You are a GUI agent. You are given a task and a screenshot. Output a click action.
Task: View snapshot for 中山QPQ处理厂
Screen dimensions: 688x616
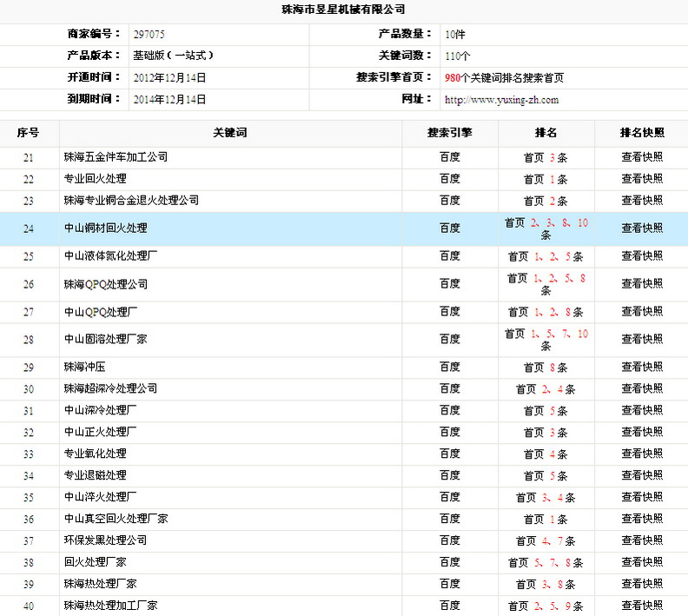click(x=642, y=312)
